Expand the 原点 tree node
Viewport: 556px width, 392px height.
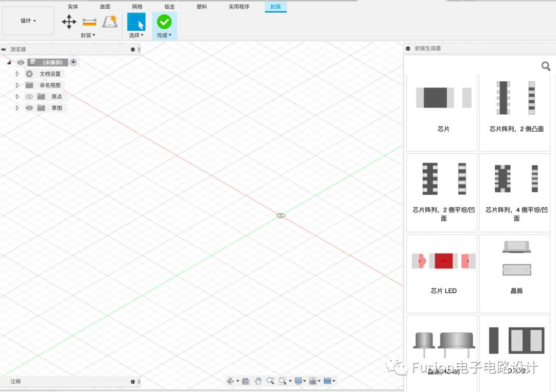pos(17,96)
